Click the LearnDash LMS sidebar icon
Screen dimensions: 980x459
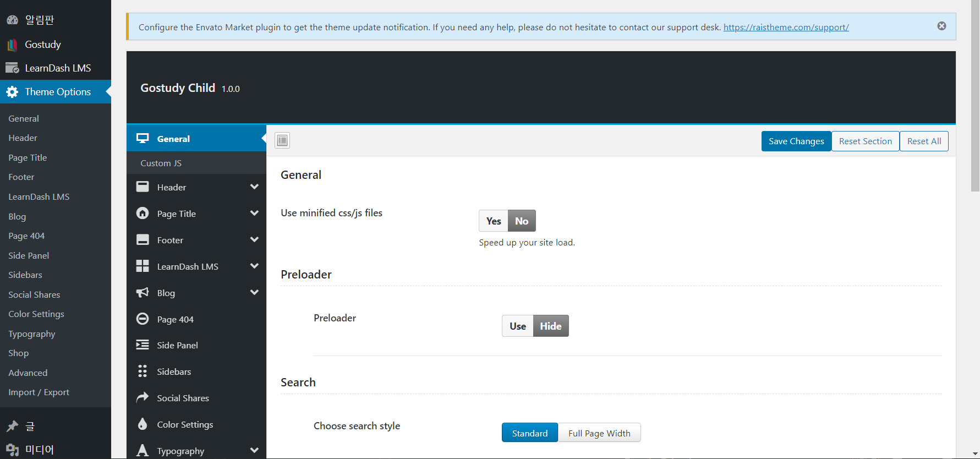click(12, 68)
